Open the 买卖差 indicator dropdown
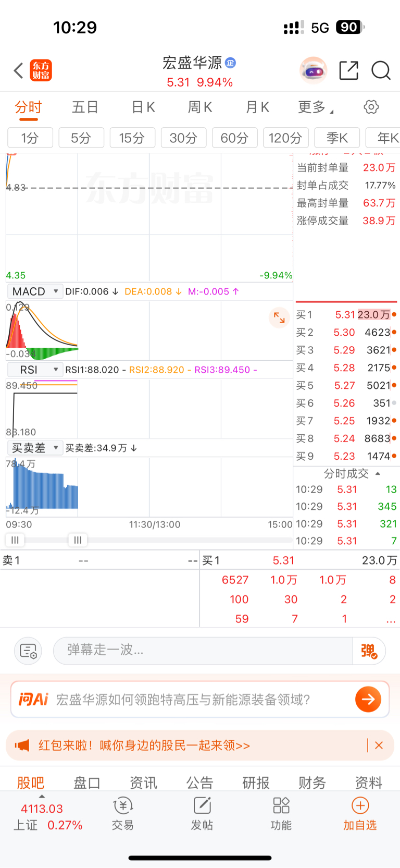 click(x=35, y=448)
